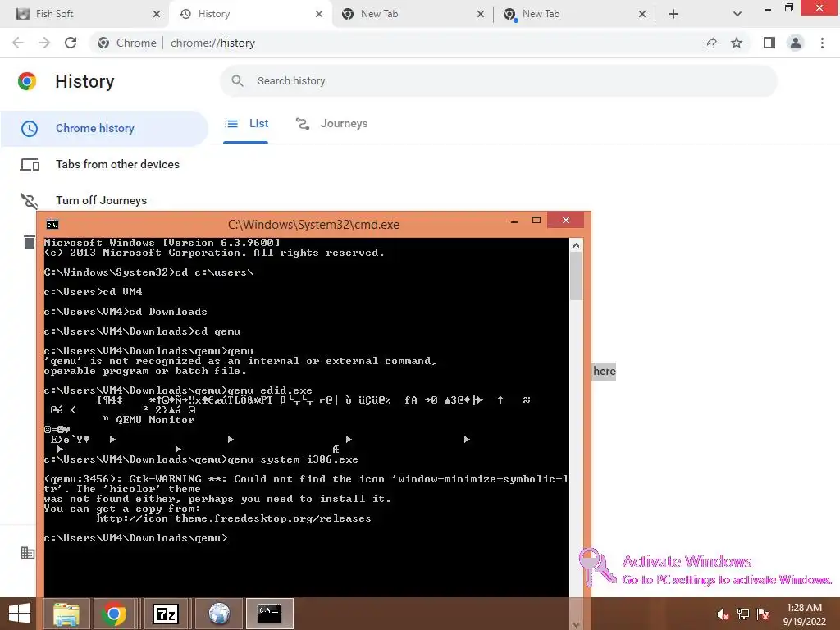Open the Windows Start button

pyautogui.click(x=20, y=614)
